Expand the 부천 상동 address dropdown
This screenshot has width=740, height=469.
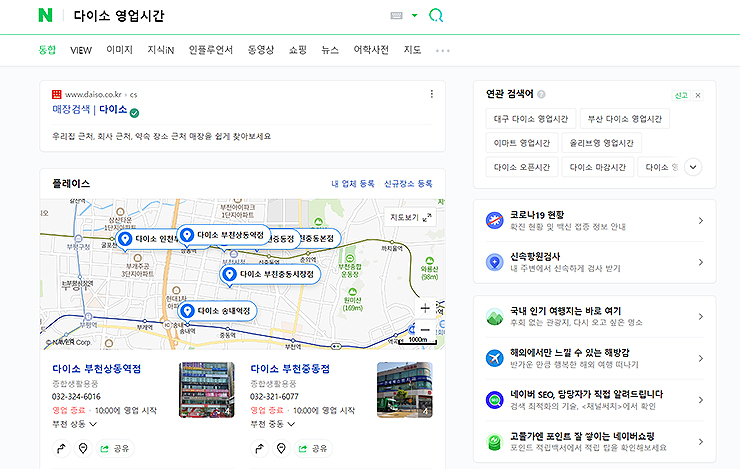(75, 424)
